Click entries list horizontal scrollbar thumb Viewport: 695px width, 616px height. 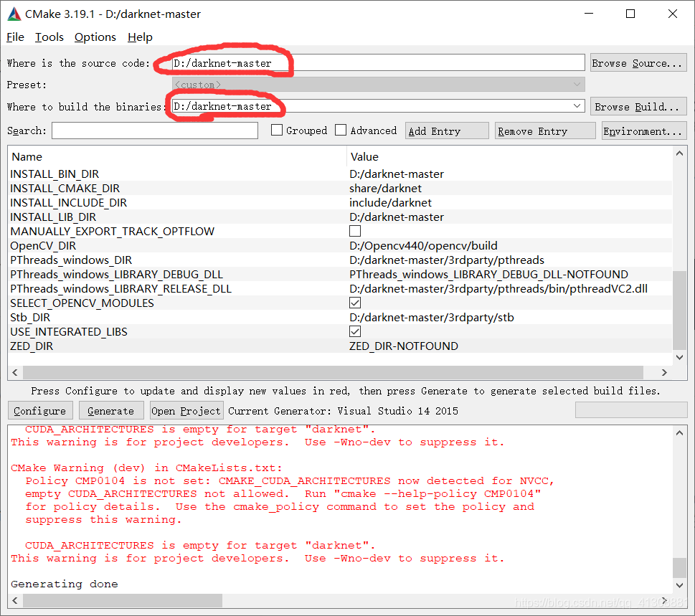[333, 372]
